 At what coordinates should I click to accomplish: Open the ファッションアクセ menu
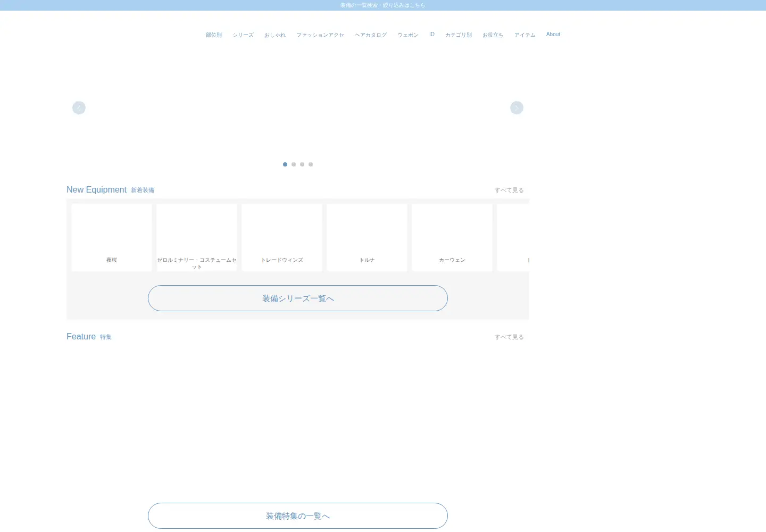[320, 35]
